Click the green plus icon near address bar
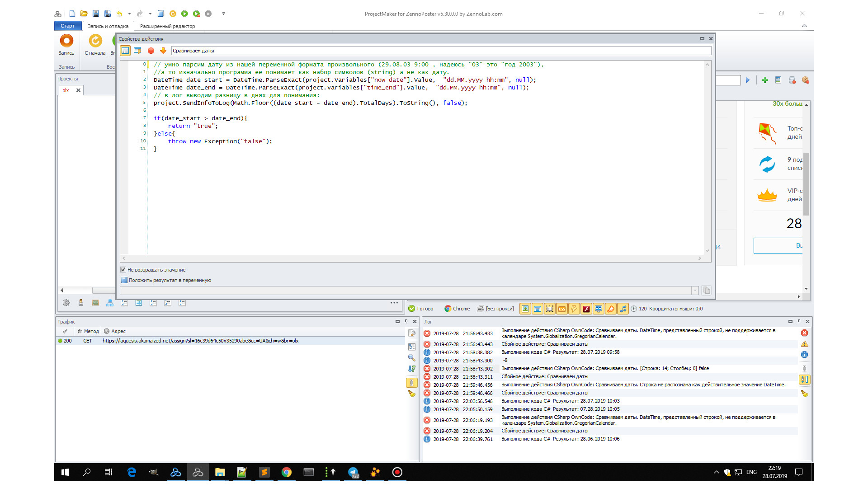This screenshot has width=868, height=488. pyautogui.click(x=764, y=80)
